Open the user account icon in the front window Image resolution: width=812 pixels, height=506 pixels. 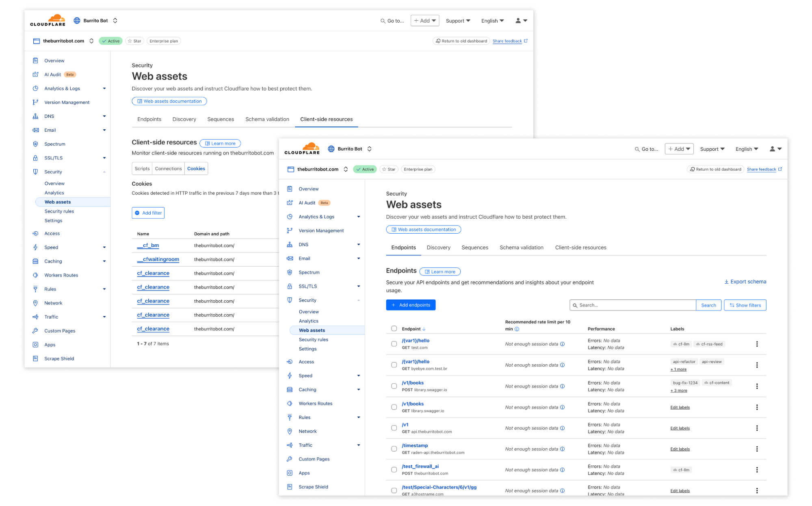coord(775,149)
